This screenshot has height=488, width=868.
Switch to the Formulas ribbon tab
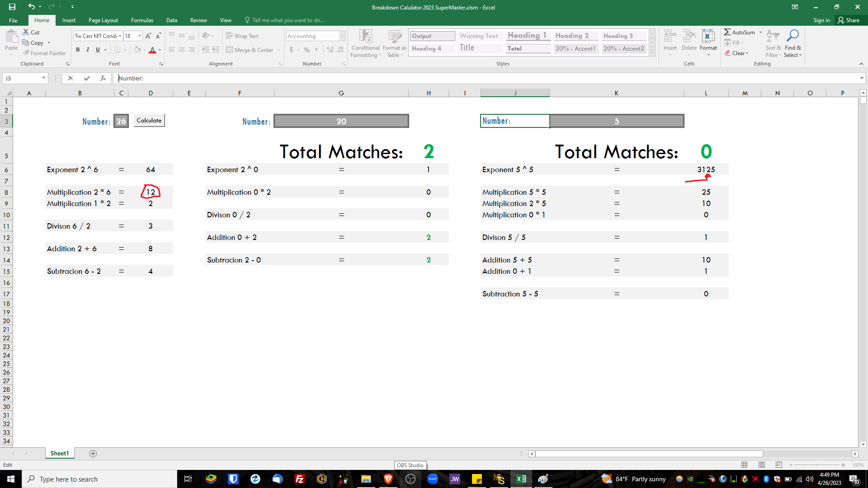(x=142, y=20)
